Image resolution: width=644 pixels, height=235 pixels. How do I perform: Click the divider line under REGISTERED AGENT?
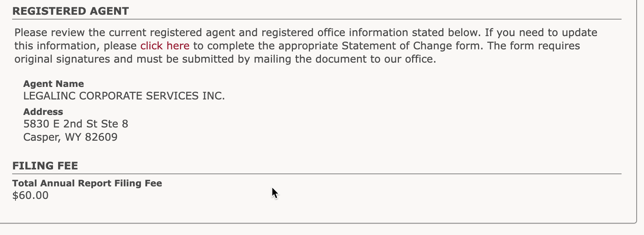[316, 19]
